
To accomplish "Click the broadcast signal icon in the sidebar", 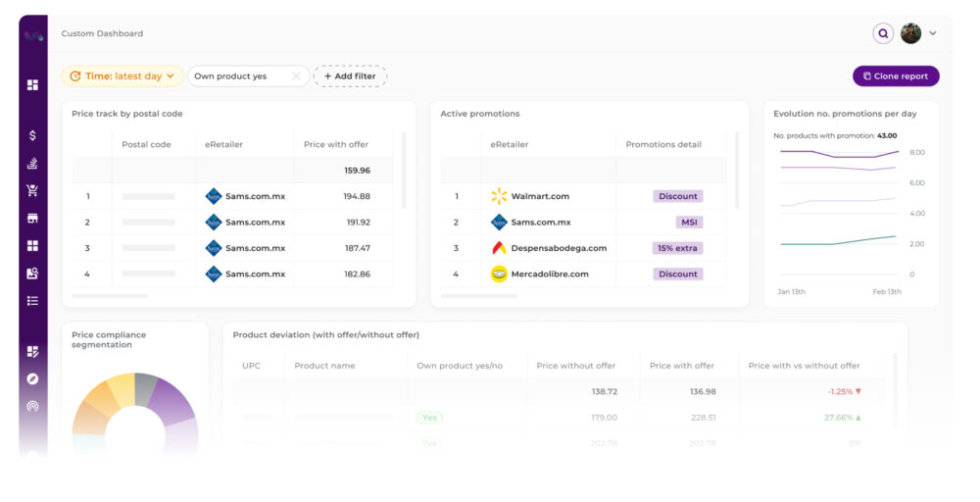I will click(32, 406).
